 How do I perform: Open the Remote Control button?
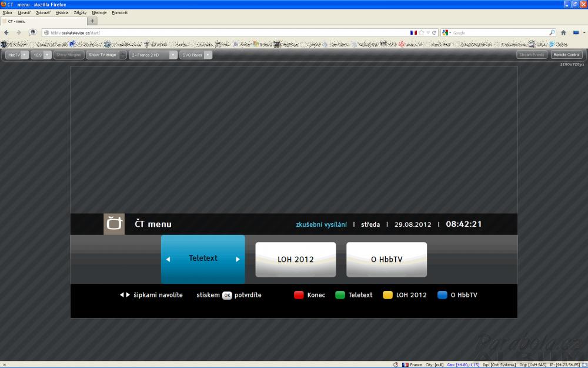566,55
